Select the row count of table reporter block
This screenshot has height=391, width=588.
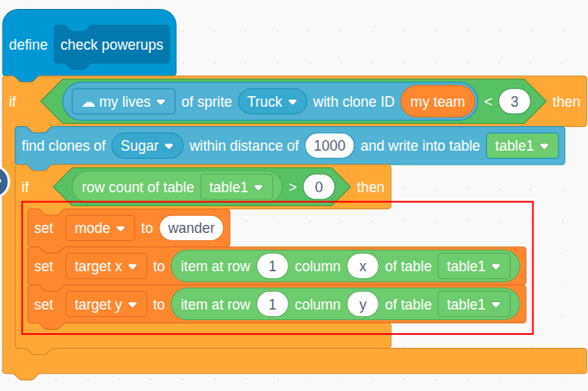click(x=177, y=187)
